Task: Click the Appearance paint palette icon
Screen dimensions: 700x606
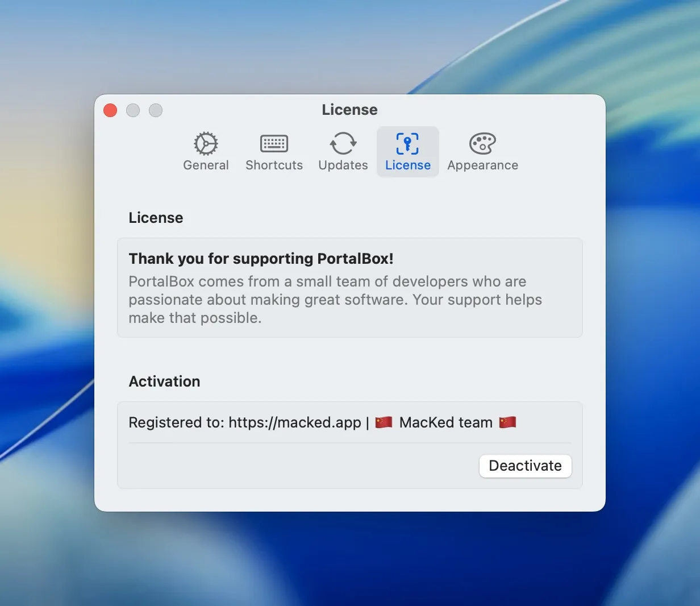Action: 482,144
